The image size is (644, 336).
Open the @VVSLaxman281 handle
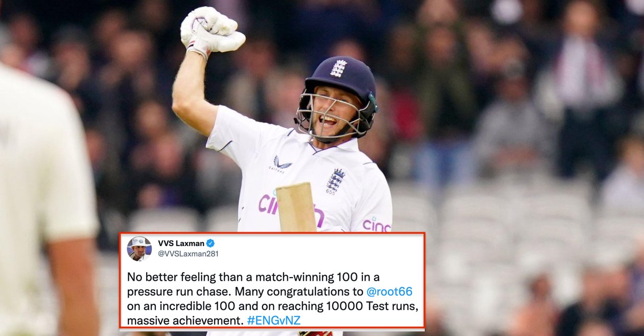click(188, 254)
